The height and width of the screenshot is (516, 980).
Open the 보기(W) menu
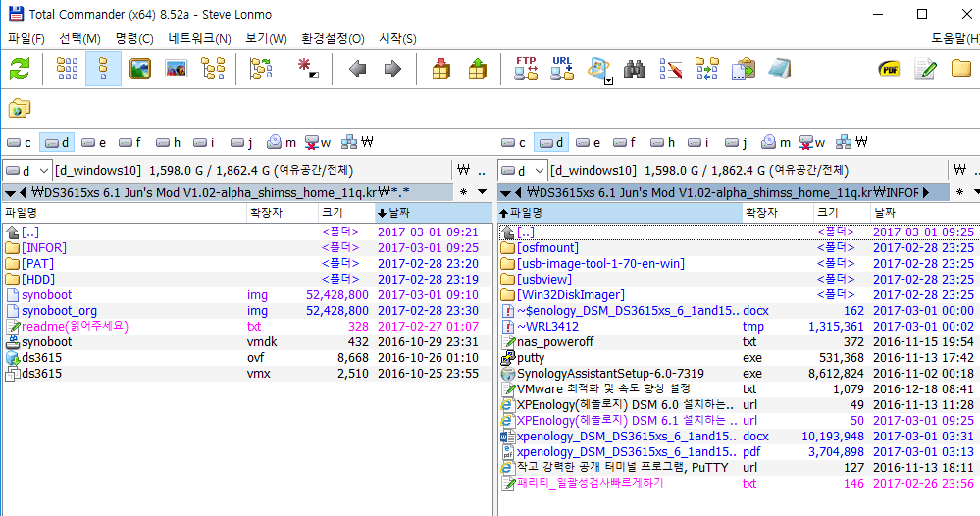click(x=266, y=38)
